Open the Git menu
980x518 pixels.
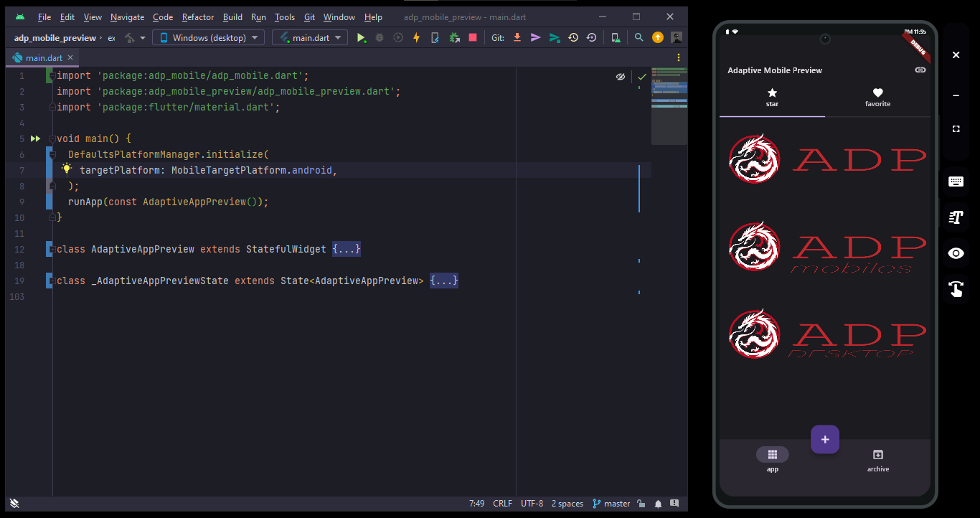pos(309,17)
